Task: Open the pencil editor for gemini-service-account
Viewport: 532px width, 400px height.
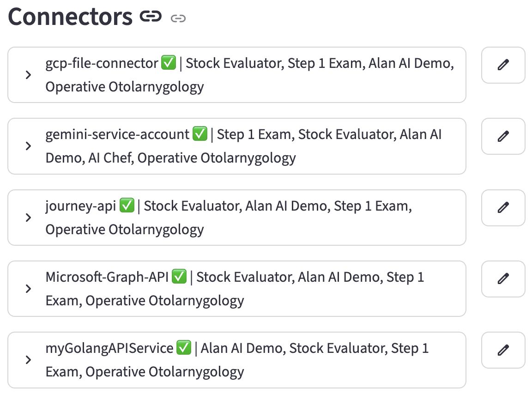Action: point(503,136)
